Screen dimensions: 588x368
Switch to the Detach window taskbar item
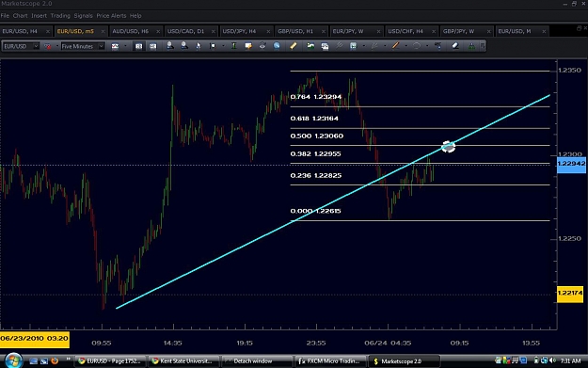pyautogui.click(x=256, y=361)
